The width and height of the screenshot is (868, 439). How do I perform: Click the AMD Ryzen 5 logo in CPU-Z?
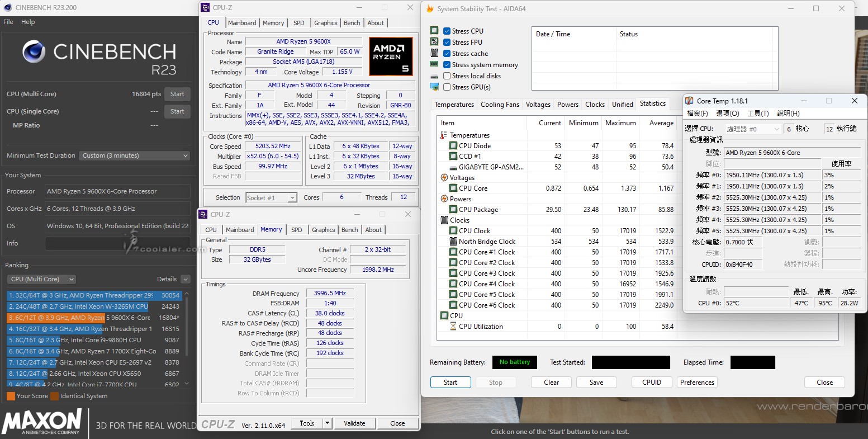[x=391, y=56]
